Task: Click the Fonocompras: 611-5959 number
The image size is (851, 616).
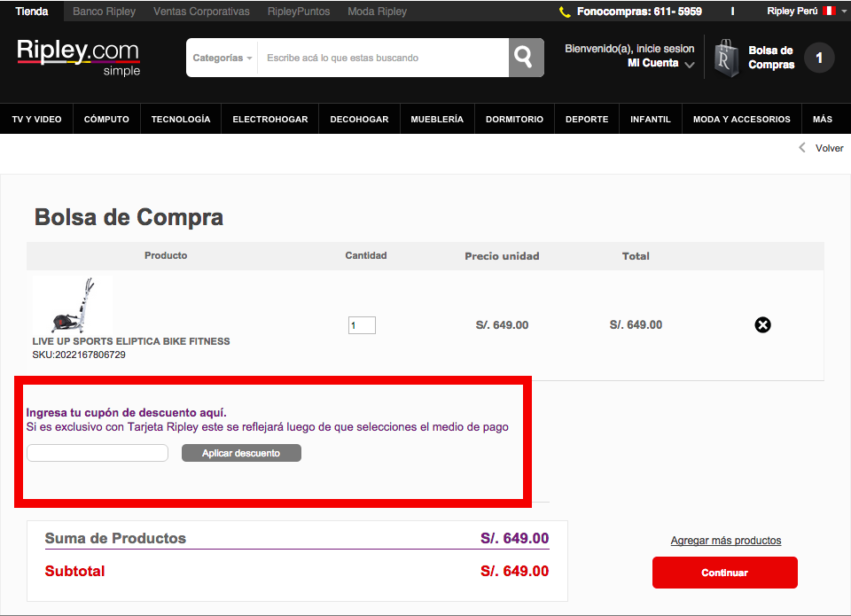Action: coord(639,12)
